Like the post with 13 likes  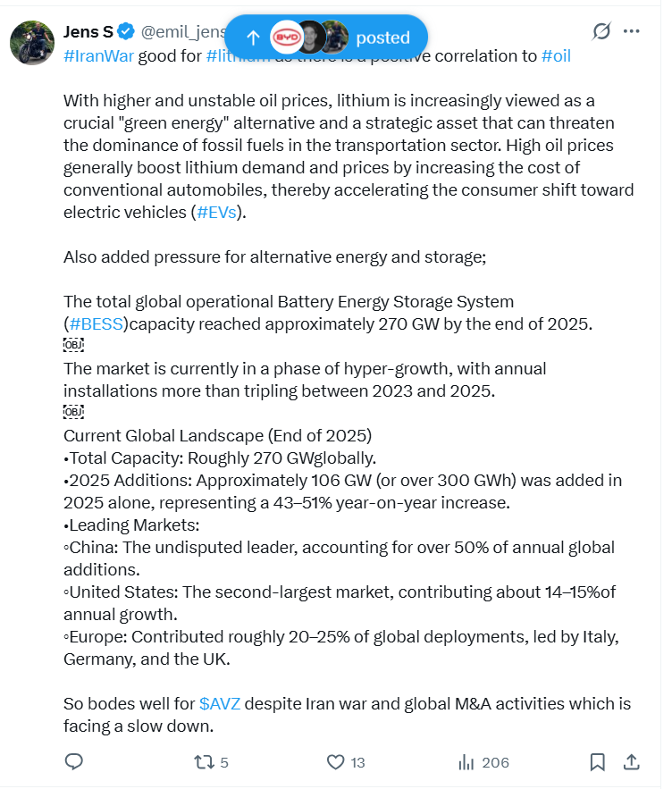[x=336, y=762]
